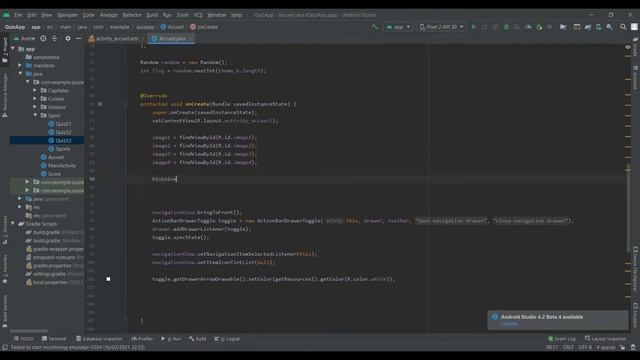640x360 pixels.
Task: Open the Event Log
Action: [562, 339]
